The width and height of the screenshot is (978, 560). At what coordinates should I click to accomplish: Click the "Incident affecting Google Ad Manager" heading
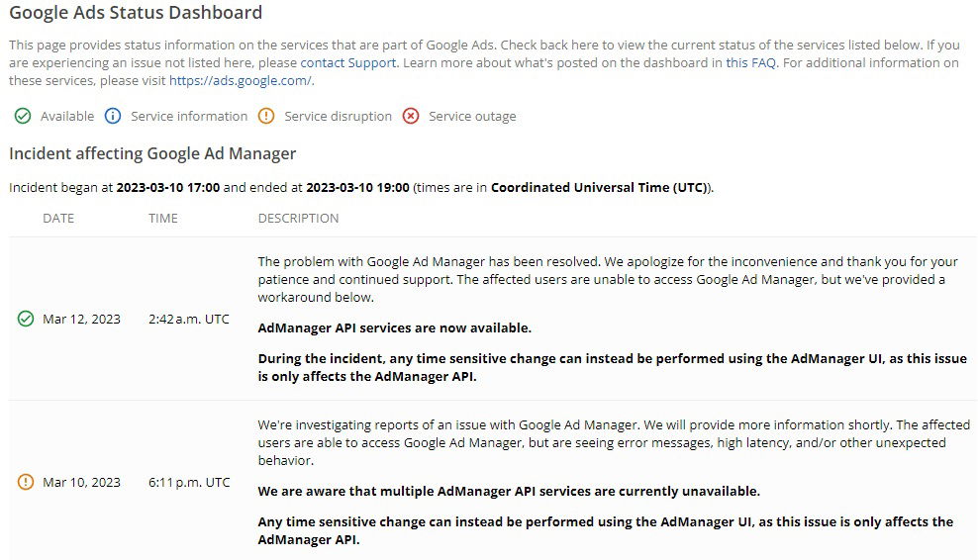point(152,153)
